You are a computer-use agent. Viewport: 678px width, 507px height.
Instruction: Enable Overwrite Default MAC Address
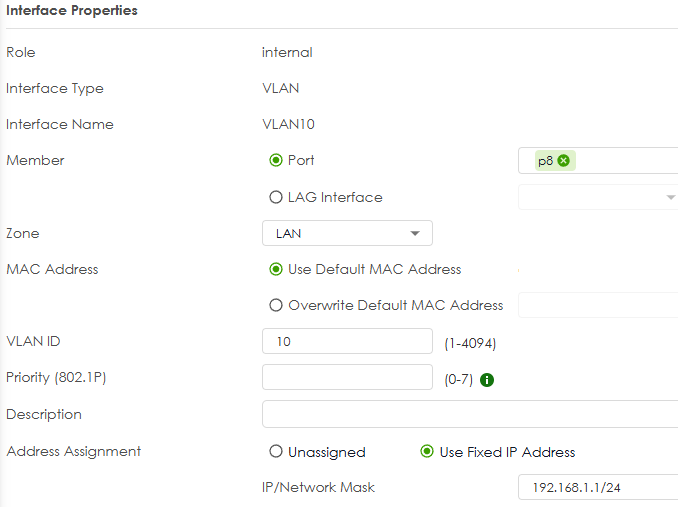coord(276,305)
